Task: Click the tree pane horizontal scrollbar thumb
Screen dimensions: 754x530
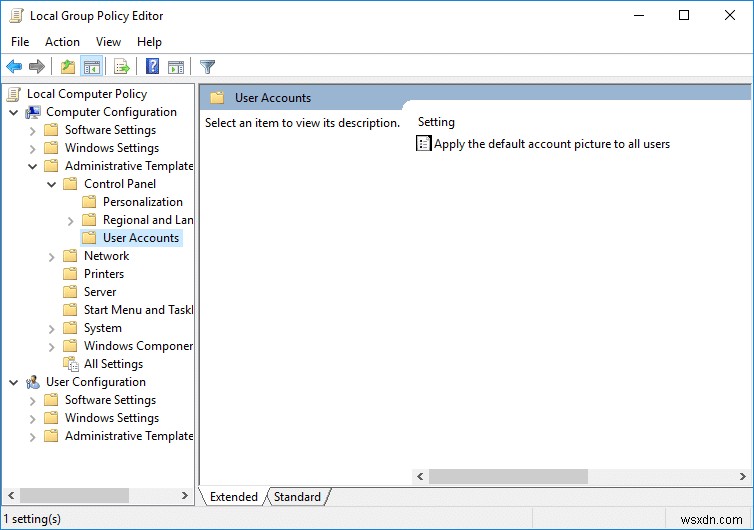Action: pyautogui.click(x=74, y=495)
